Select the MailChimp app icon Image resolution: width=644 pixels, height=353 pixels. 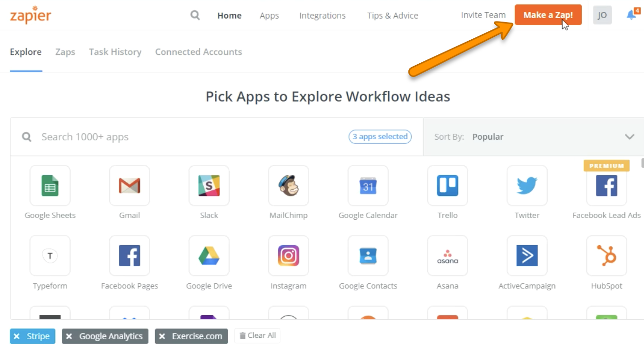pos(289,186)
